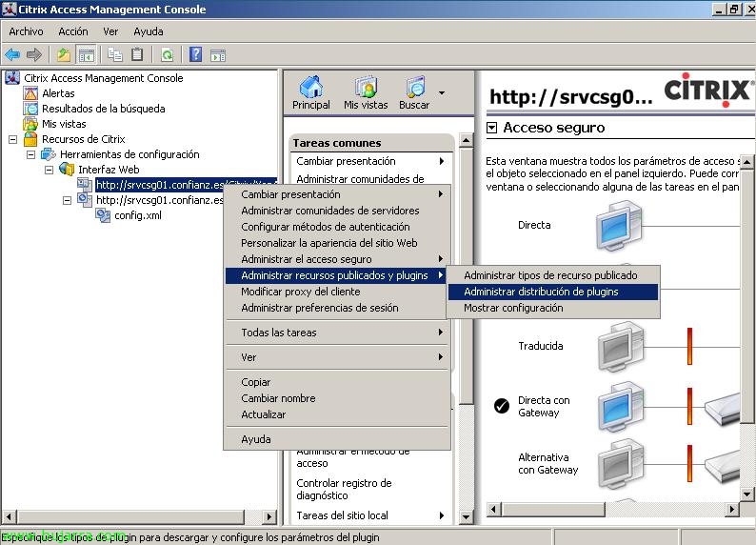This screenshot has width=756, height=545.
Task: Open the Buscar search icon
Action: (x=414, y=92)
